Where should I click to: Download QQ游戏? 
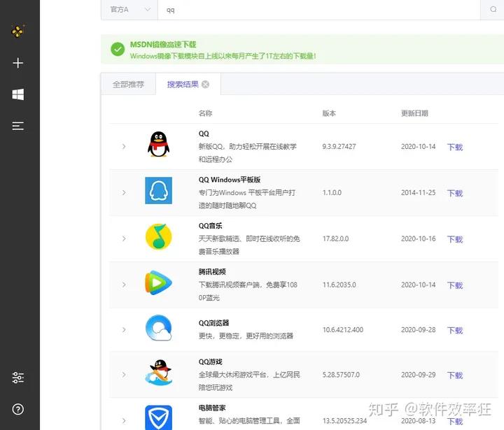click(x=455, y=375)
